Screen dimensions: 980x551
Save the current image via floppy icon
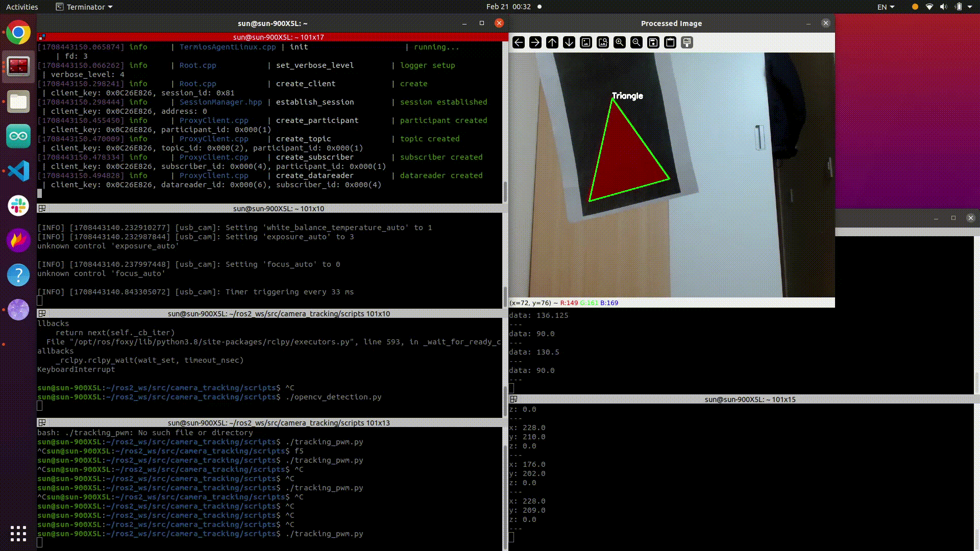tap(653, 42)
